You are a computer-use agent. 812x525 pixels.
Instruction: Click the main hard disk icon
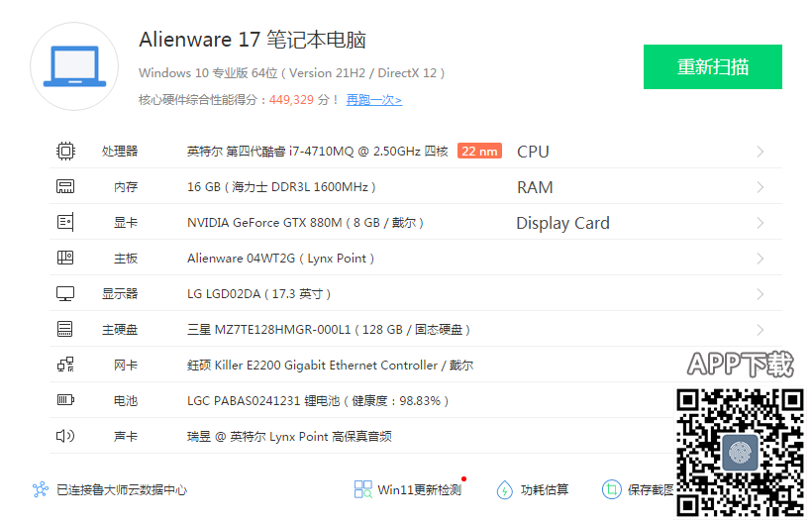point(65,329)
